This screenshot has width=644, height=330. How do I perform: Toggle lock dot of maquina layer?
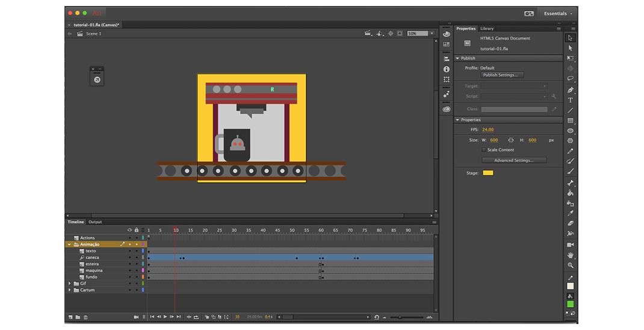pyautogui.click(x=137, y=270)
